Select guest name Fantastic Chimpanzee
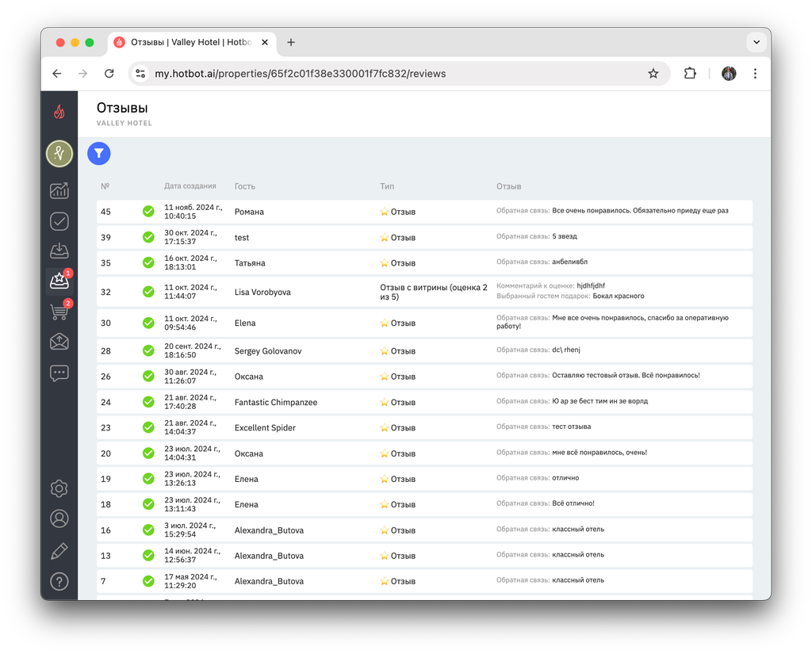 click(275, 402)
